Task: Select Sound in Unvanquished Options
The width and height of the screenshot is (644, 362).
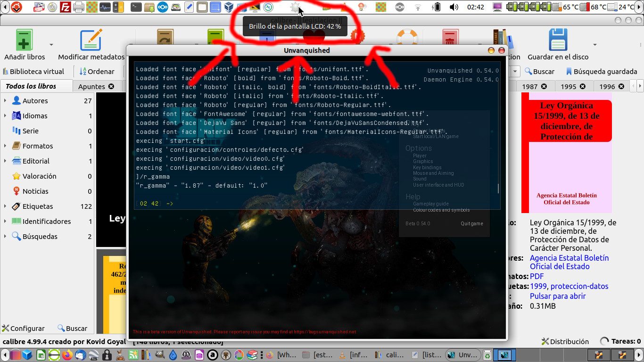Action: tap(420, 179)
